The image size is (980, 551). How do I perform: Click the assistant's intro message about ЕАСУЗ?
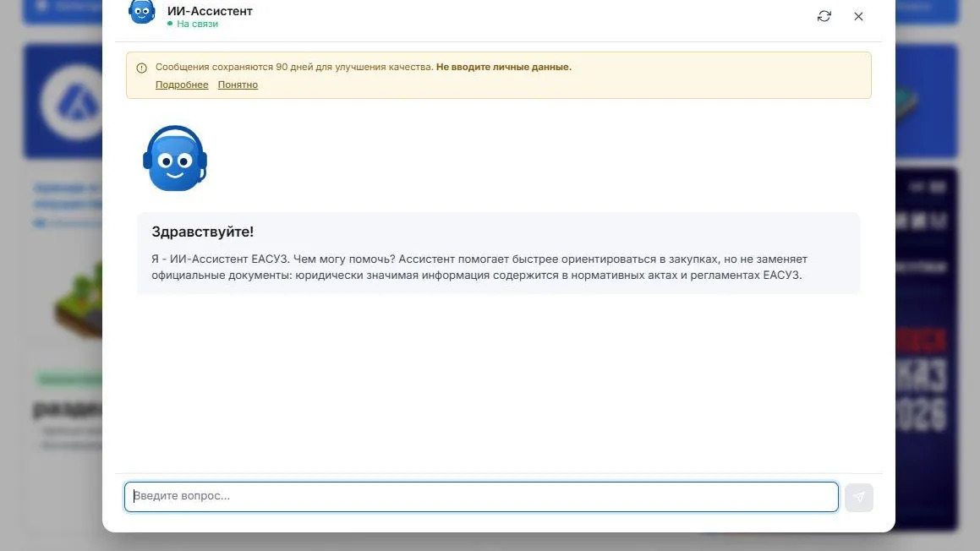click(x=479, y=267)
